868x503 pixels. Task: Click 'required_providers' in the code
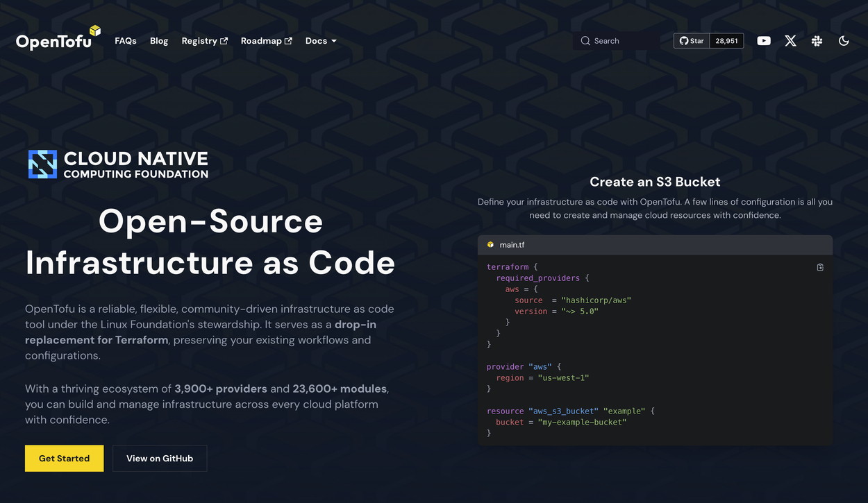pos(537,278)
